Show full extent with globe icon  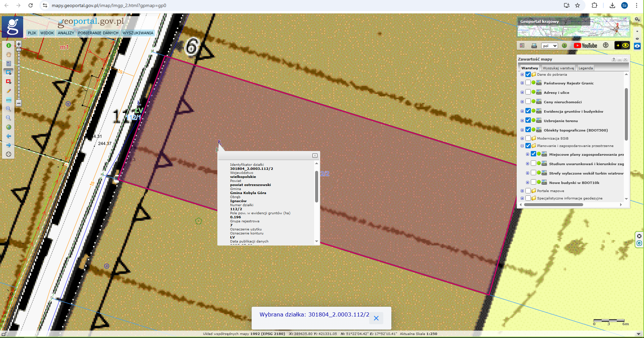[x=9, y=127]
